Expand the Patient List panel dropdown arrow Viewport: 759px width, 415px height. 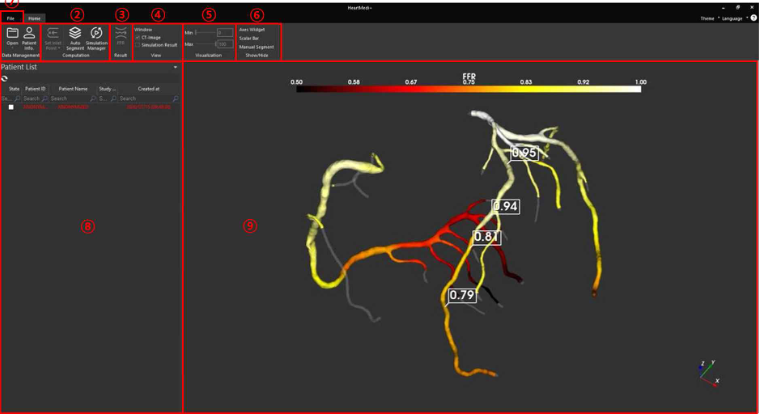click(175, 67)
